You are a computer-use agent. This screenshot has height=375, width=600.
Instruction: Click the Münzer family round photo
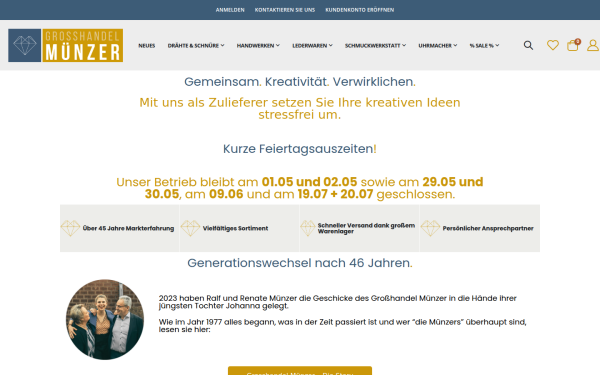(x=105, y=320)
